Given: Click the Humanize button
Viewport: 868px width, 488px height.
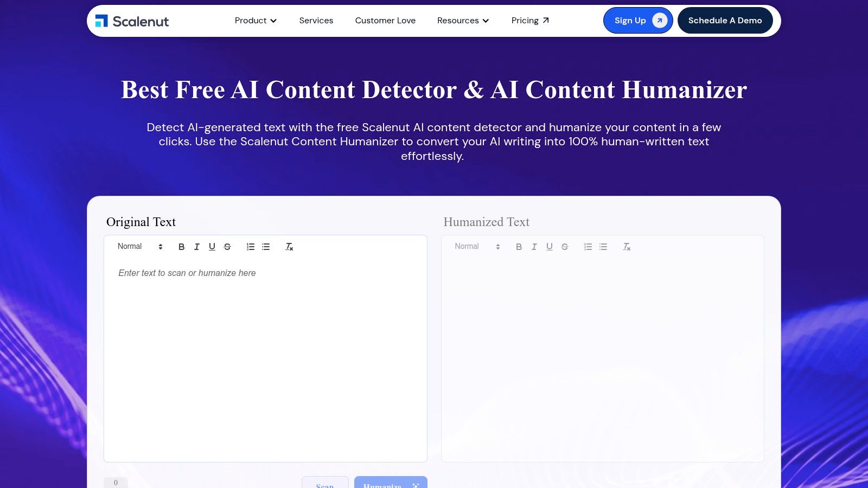Looking at the screenshot, I should point(390,485).
